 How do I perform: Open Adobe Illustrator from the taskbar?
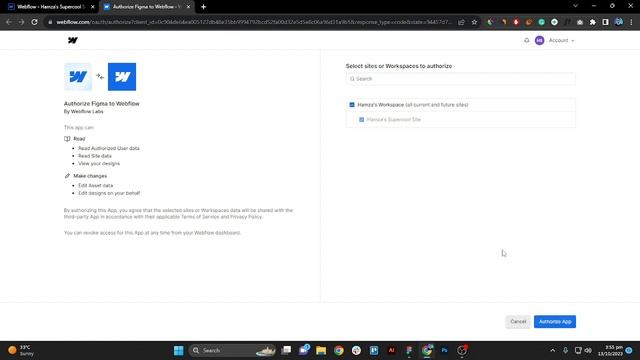click(391, 350)
